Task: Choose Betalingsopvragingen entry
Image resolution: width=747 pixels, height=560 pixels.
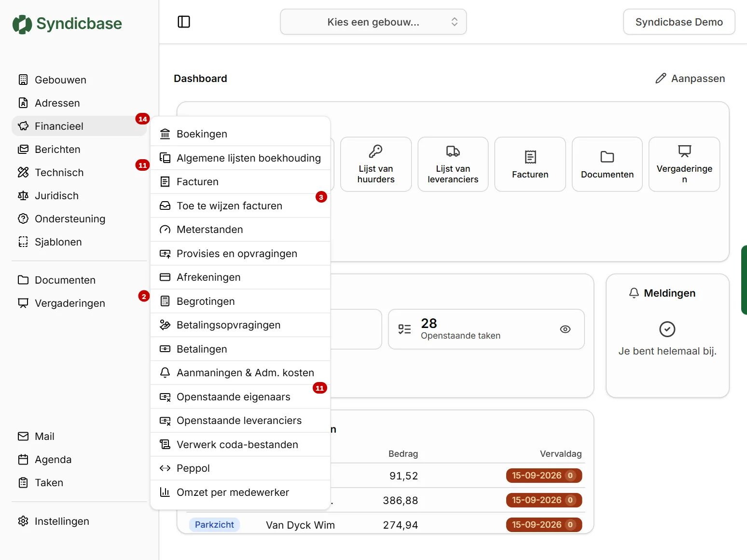Action: 240,325
